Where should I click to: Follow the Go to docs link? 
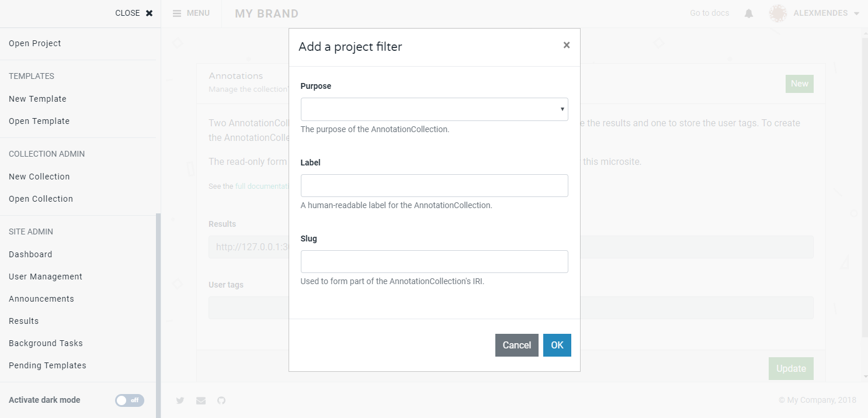pos(709,12)
